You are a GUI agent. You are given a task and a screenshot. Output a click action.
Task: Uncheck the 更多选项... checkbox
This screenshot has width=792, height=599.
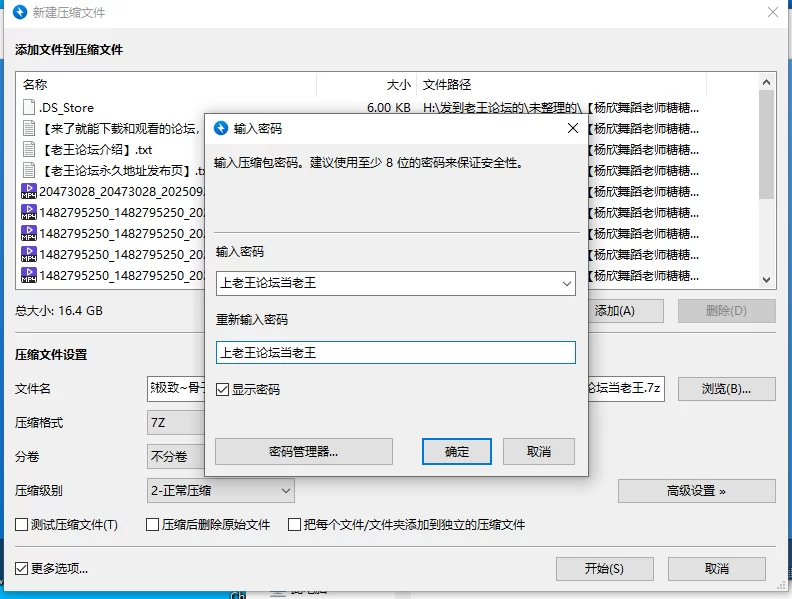pyautogui.click(x=21, y=569)
